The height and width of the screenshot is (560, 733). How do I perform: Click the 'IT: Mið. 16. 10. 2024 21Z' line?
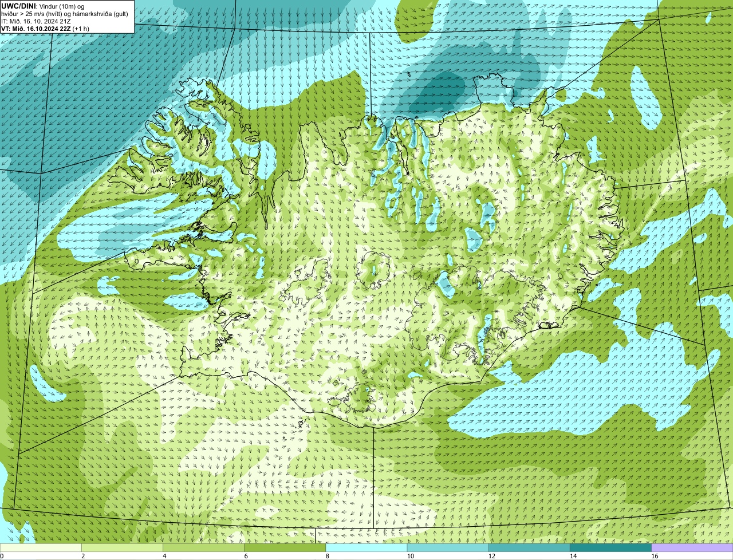coord(36,21)
